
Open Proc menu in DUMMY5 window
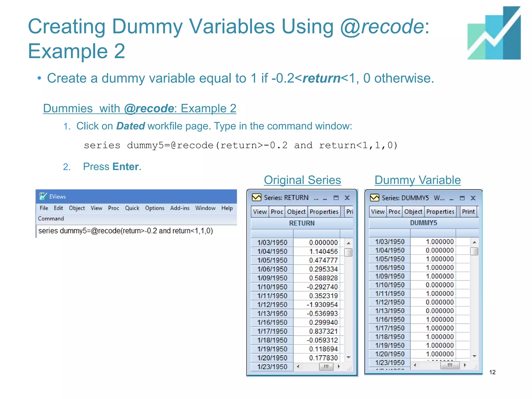coord(394,212)
